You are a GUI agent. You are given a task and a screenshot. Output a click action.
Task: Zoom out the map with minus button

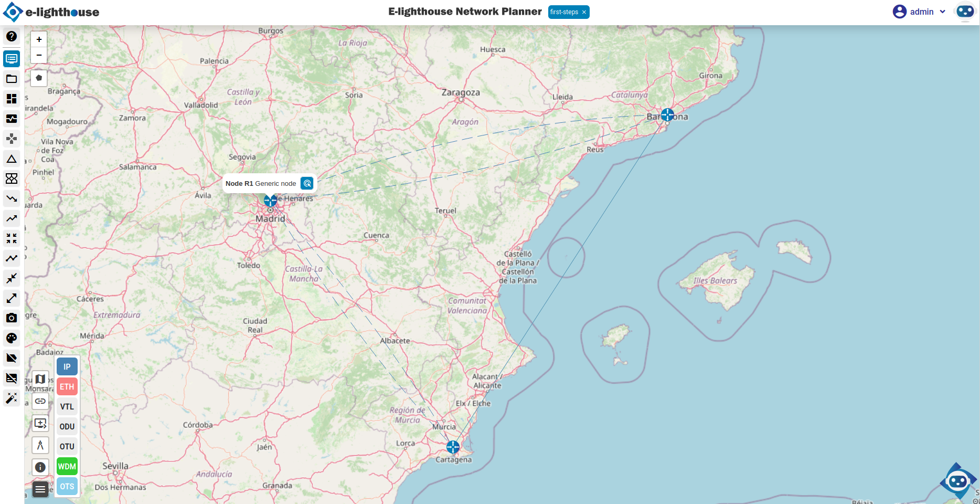(x=39, y=55)
